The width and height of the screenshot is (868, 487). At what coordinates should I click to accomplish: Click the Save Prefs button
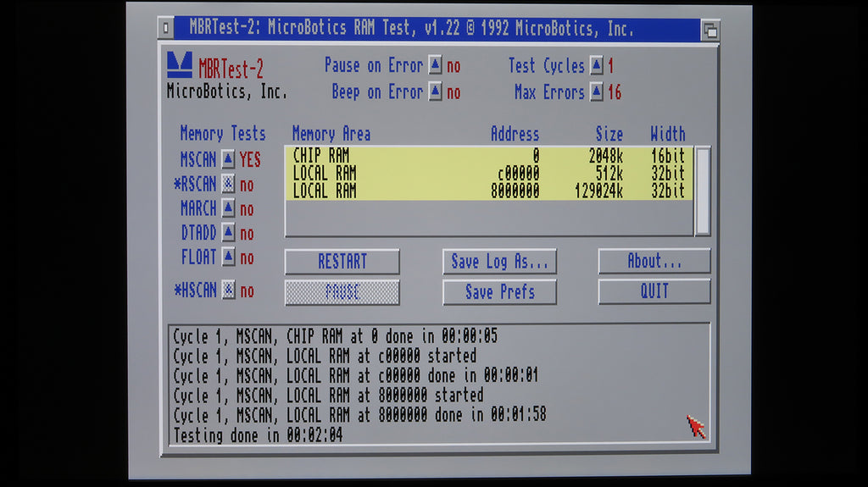(x=499, y=292)
